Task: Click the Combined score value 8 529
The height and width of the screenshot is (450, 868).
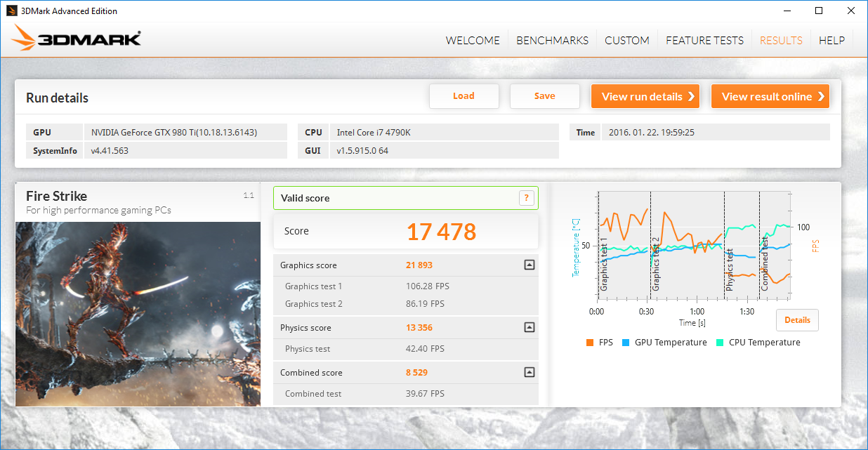Action: click(417, 373)
